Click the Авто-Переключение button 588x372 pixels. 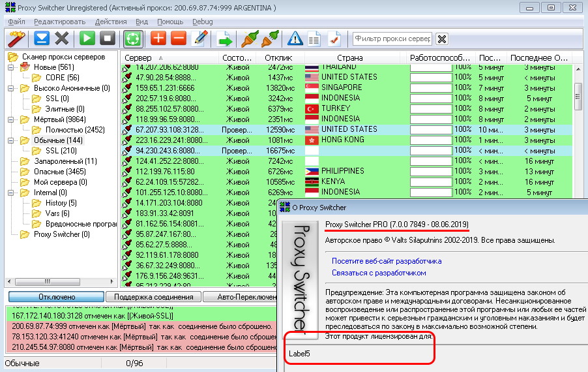pos(240,297)
